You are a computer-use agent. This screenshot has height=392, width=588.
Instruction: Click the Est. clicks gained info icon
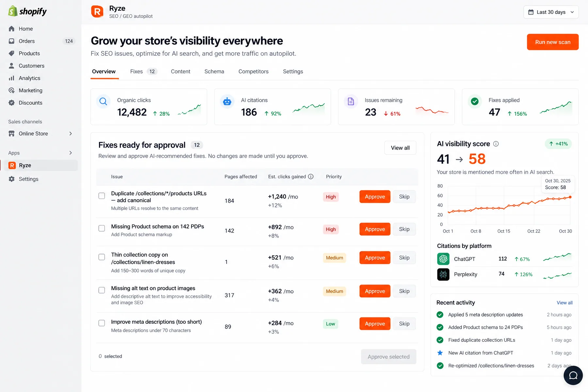point(311,176)
